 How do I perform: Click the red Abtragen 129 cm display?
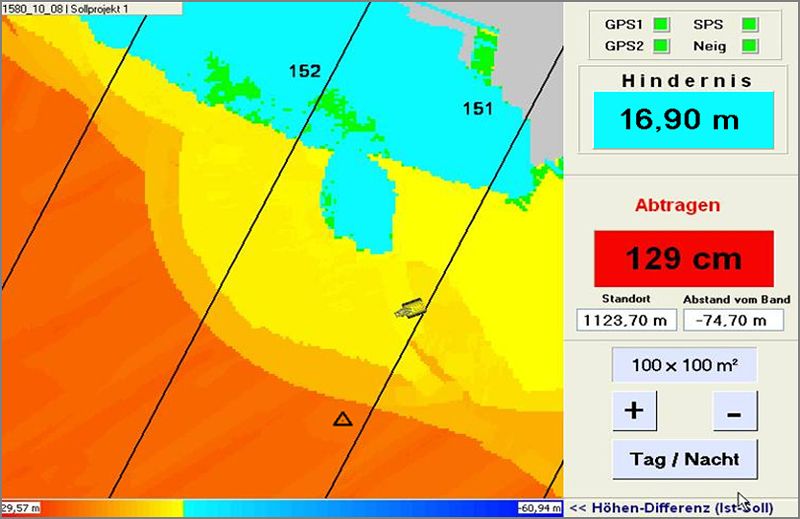point(684,258)
